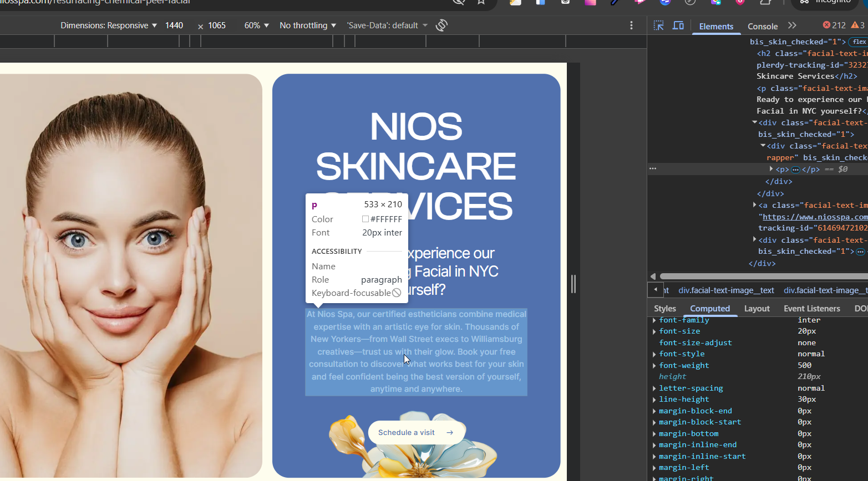This screenshot has height=481, width=868.
Task: Open the No throttling dropdown
Action: pos(308,25)
